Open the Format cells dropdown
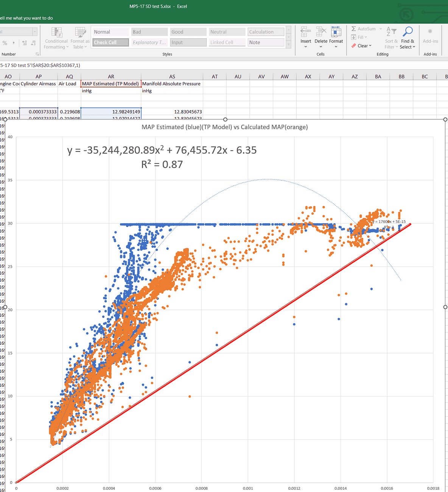The height and width of the screenshot is (492, 448). [x=336, y=47]
